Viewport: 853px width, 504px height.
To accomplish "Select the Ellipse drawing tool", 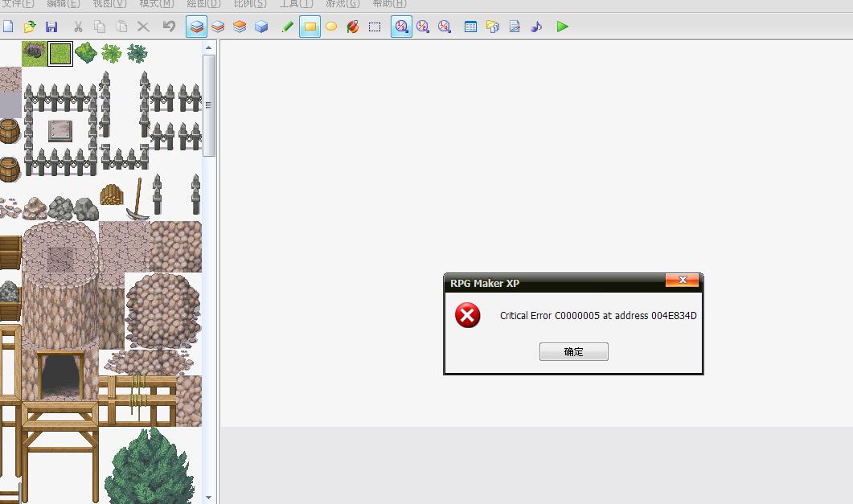I will [x=331, y=27].
